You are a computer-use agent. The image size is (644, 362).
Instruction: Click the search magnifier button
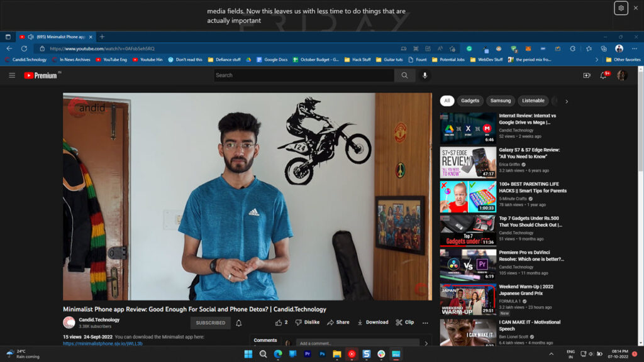point(404,75)
